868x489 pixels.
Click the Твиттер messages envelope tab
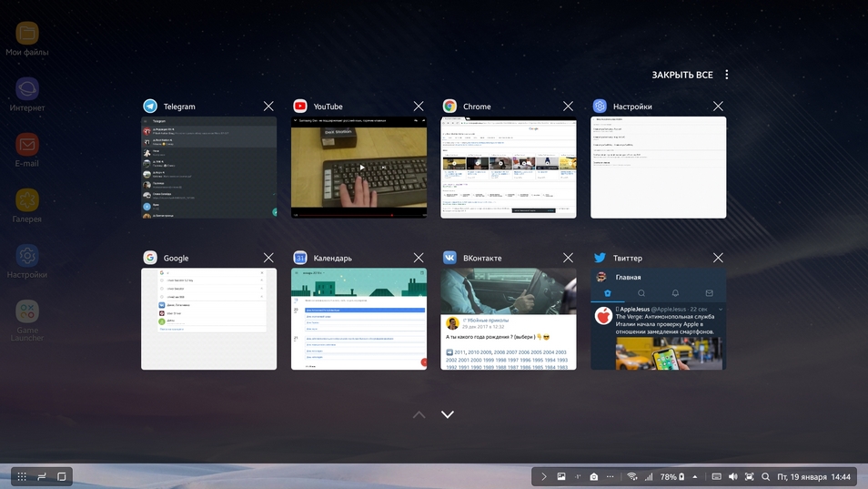pos(709,293)
